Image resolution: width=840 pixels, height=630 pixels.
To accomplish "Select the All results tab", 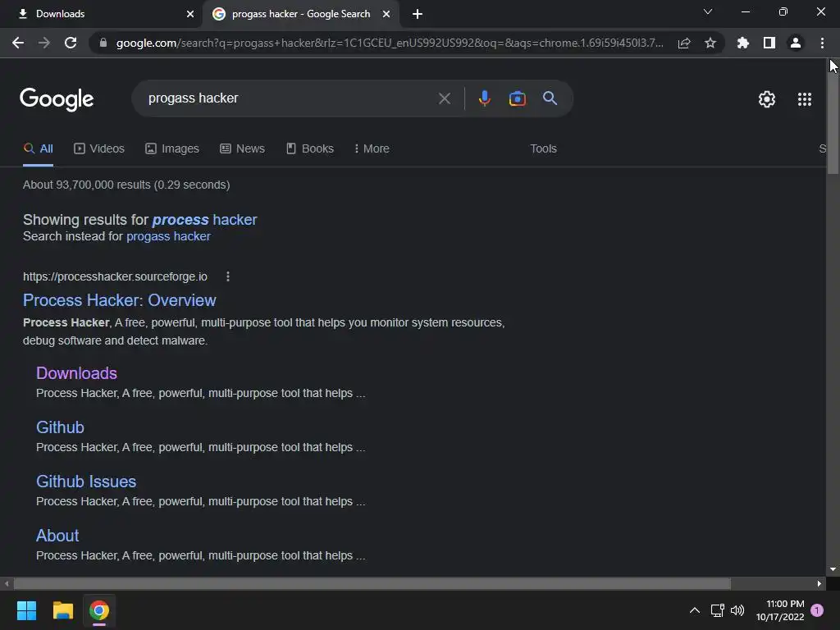I will 38,149.
